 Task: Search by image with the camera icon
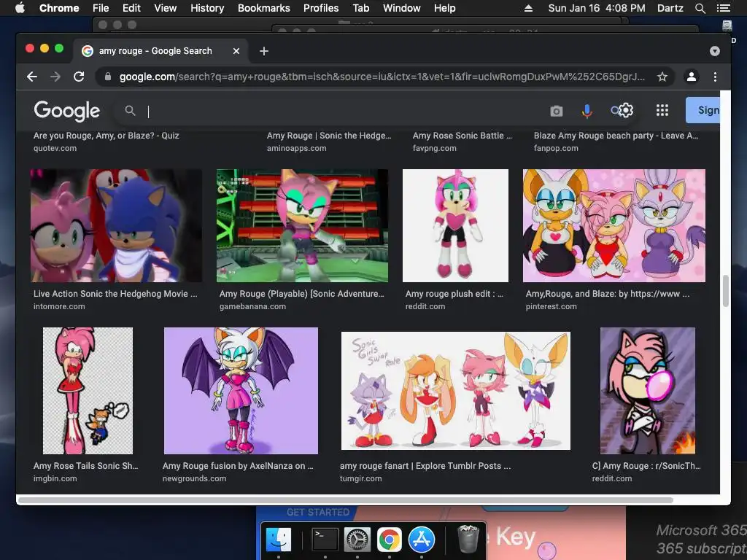[557, 111]
